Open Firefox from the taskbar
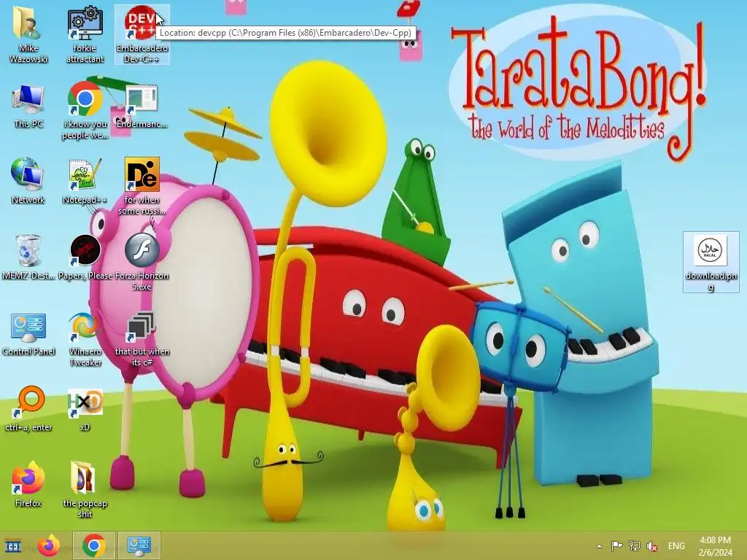 click(49, 545)
